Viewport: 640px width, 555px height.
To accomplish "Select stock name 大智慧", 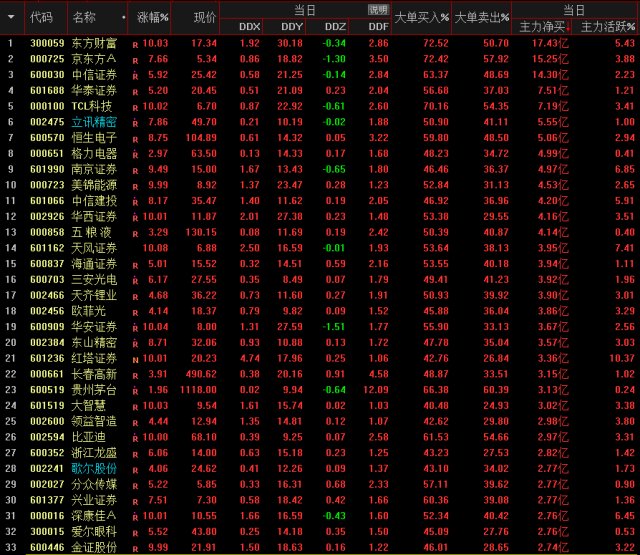I will [x=89, y=406].
